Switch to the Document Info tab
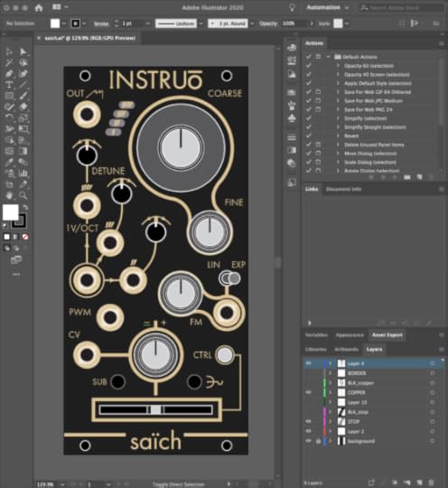This screenshot has height=488, width=448. (x=344, y=189)
